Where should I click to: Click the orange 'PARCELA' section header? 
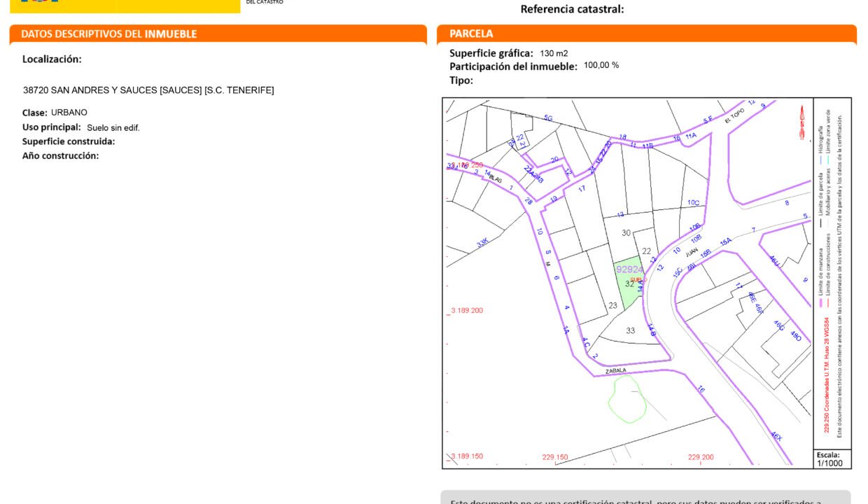point(471,34)
